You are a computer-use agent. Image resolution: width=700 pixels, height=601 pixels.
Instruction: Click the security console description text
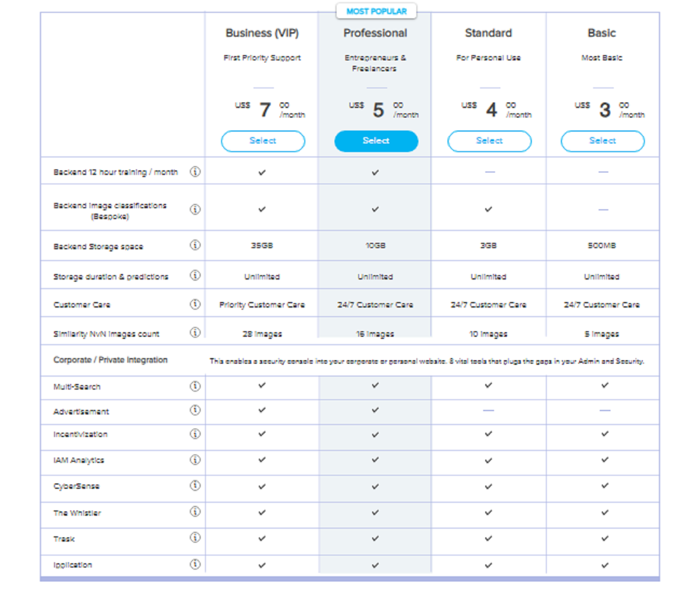tap(427, 361)
